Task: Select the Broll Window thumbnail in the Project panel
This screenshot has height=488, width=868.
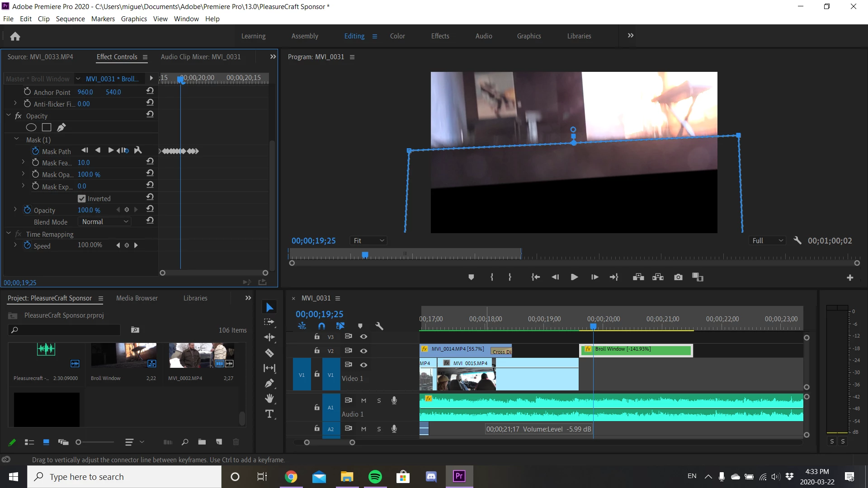Action: [x=124, y=355]
